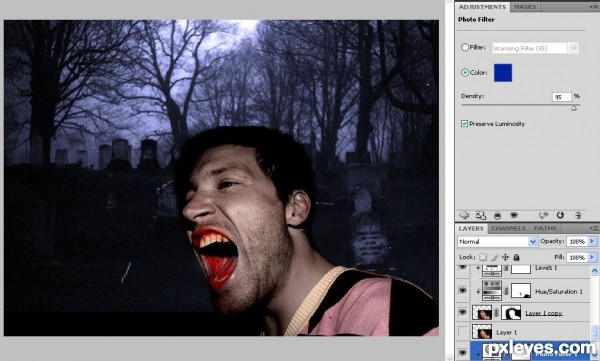Select the Hue/Saturation 1 layer name
The width and height of the screenshot is (600, 361).
(559, 291)
